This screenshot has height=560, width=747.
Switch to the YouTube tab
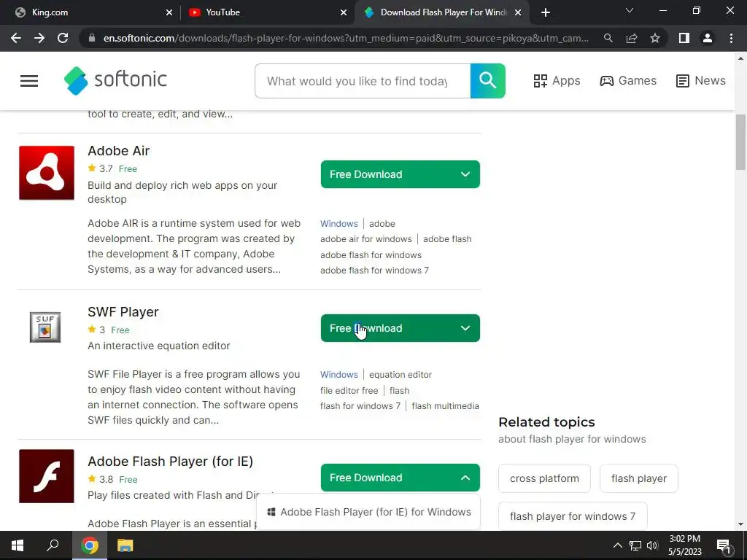point(266,12)
